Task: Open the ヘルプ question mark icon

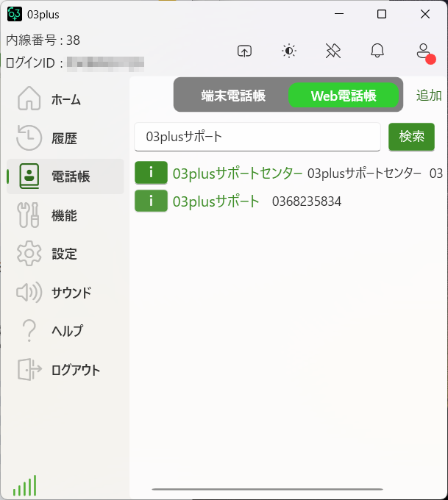Action: pyautogui.click(x=29, y=331)
